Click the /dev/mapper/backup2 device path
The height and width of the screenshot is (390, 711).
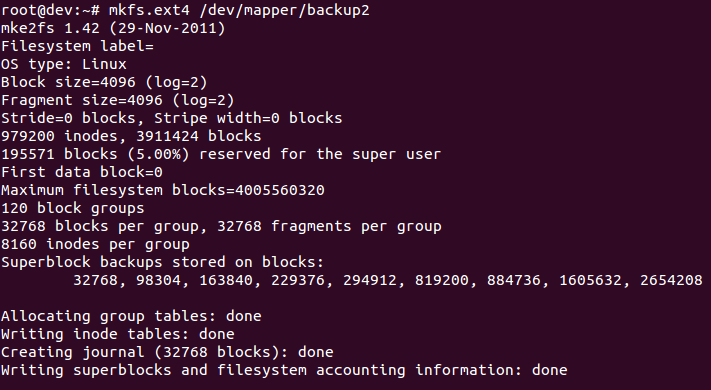[x=284, y=10]
